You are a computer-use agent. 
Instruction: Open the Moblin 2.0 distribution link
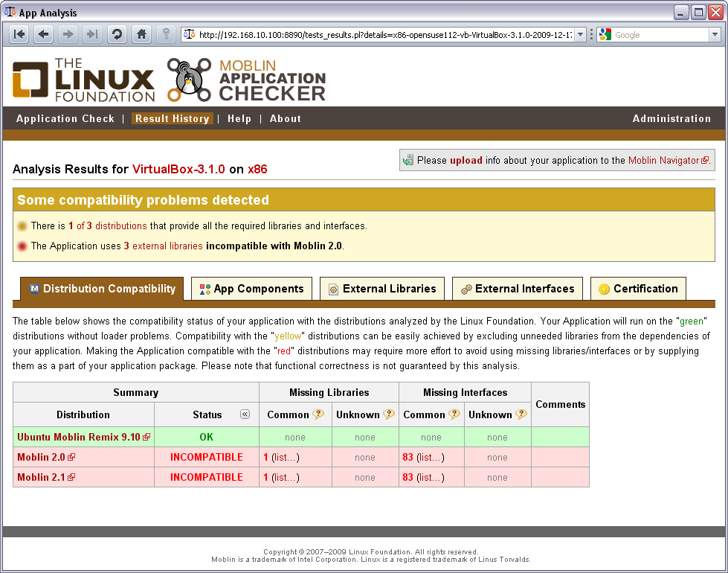(41, 458)
